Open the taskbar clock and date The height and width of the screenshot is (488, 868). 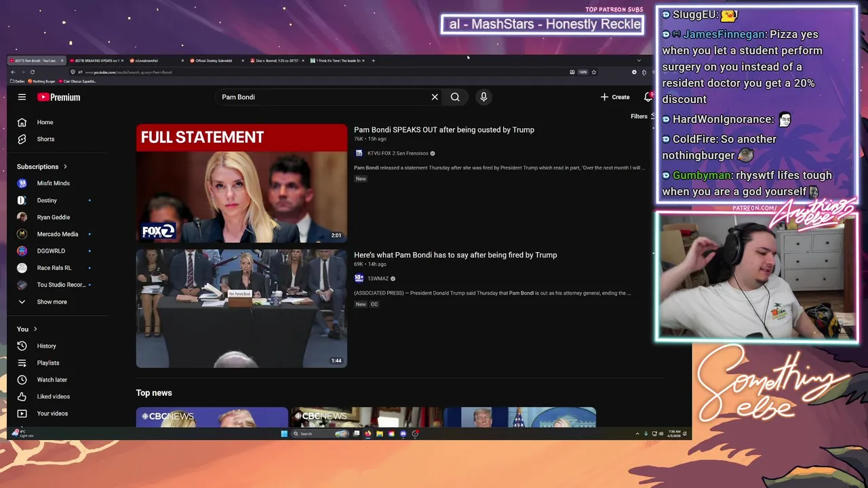click(x=673, y=434)
